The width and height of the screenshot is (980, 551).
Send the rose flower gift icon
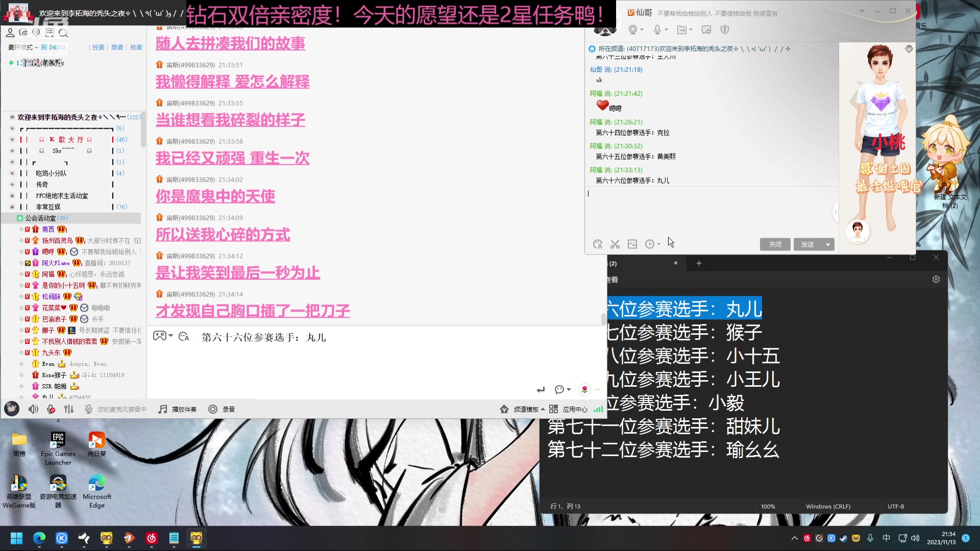[x=584, y=389]
